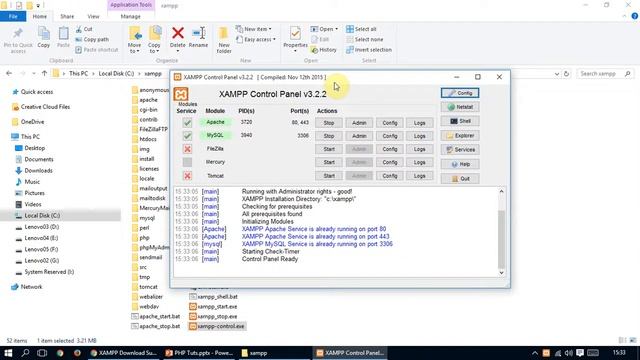This screenshot has height=360, width=640.
Task: Start the Mercury module
Action: pos(329,162)
